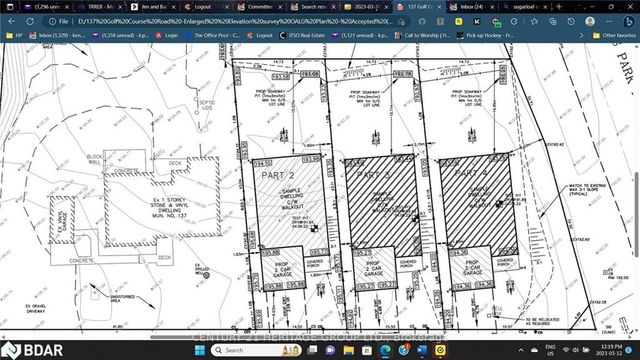640x360 pixels.
Task: Open the Settings and more ellipsis menu
Action: point(609,21)
